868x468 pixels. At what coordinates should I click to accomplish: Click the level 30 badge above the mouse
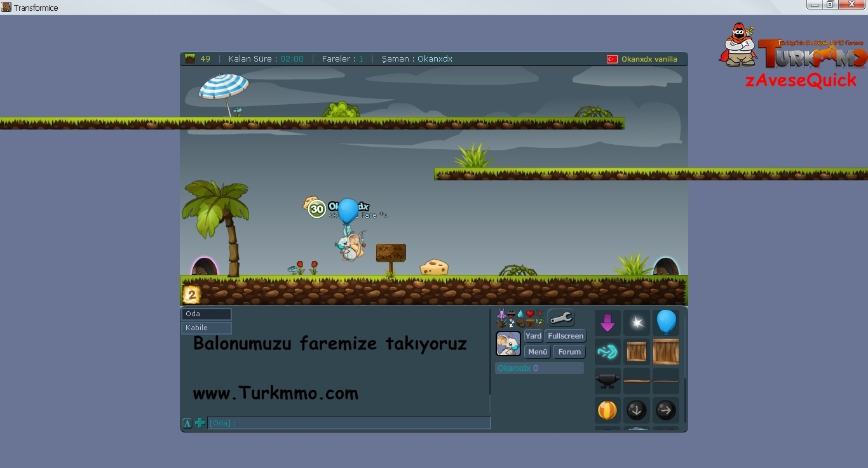pos(317,209)
